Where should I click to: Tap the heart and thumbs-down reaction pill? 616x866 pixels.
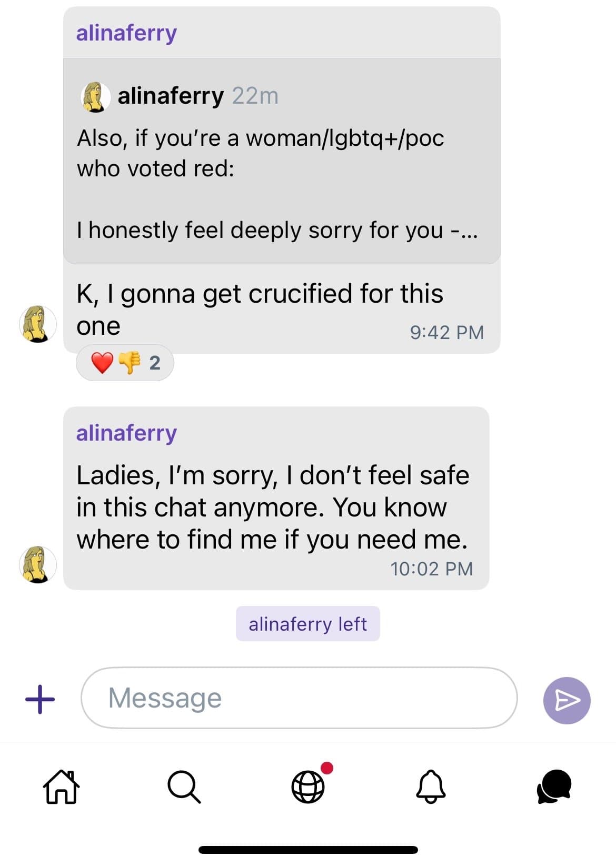coord(125,363)
